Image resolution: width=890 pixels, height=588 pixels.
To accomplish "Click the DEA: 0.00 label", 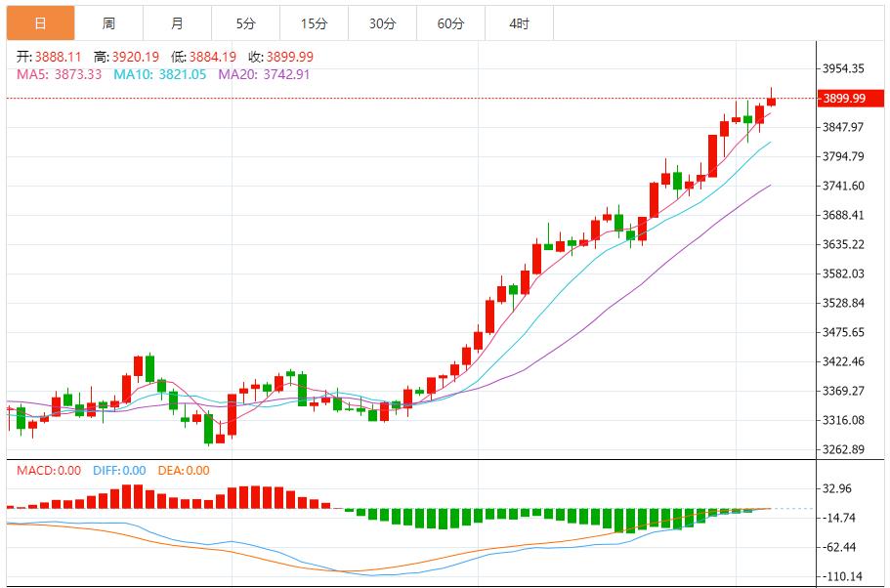I will click(x=183, y=471).
